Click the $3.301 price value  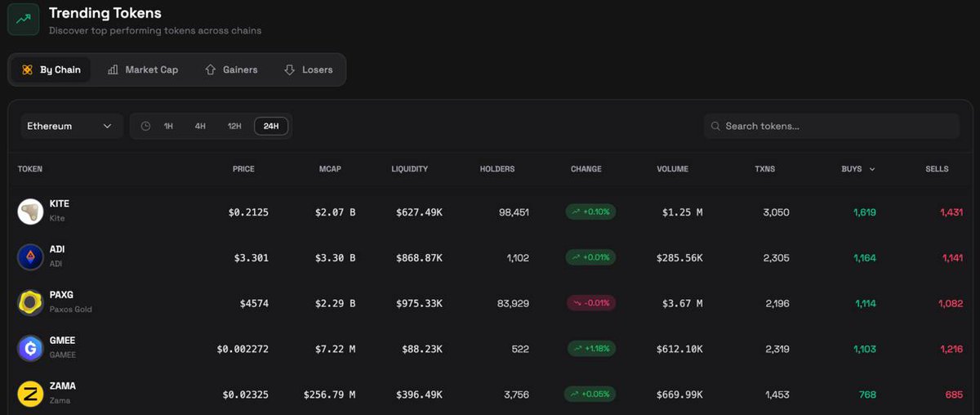coord(252,258)
